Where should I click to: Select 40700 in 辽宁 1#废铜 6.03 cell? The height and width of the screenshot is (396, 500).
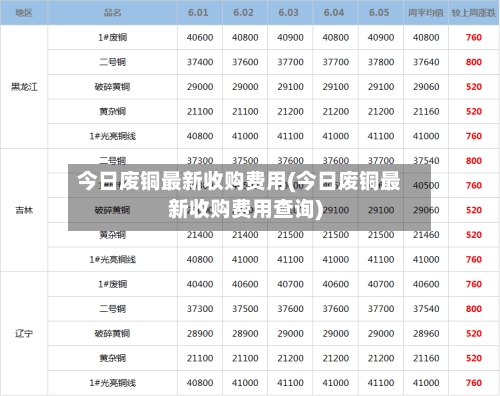click(x=290, y=284)
